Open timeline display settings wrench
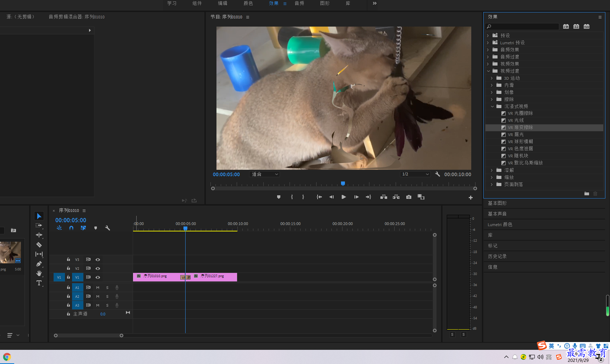The width and height of the screenshot is (610, 364). click(x=108, y=228)
